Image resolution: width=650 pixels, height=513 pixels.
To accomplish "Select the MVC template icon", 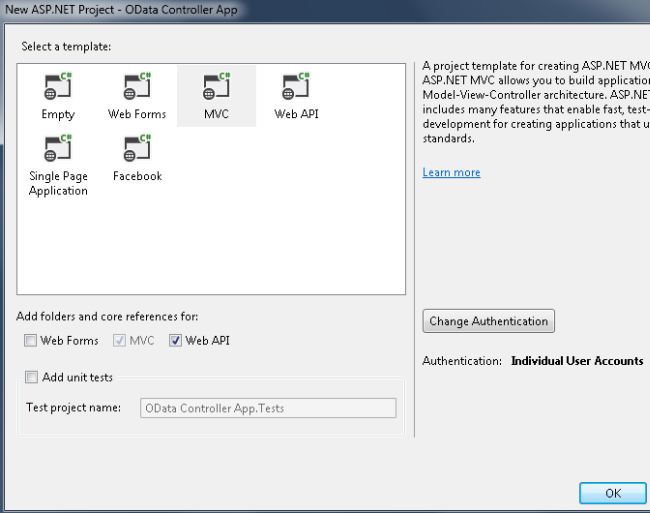I will click(x=216, y=86).
